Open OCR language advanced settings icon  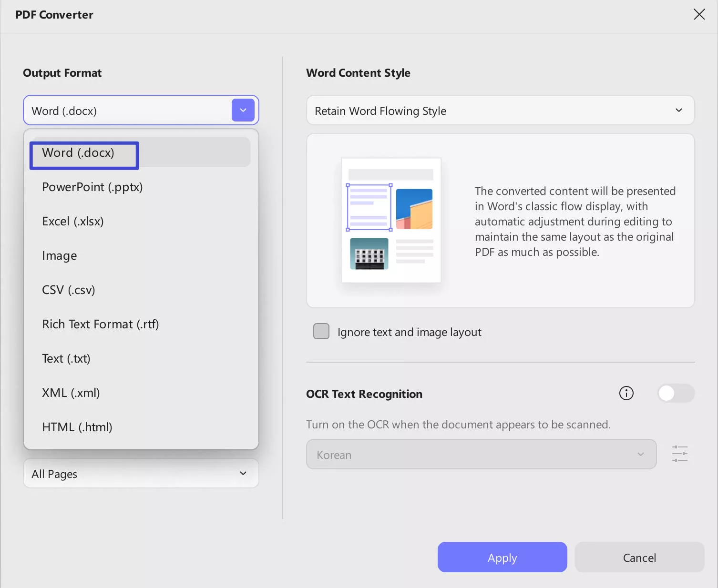pos(679,454)
